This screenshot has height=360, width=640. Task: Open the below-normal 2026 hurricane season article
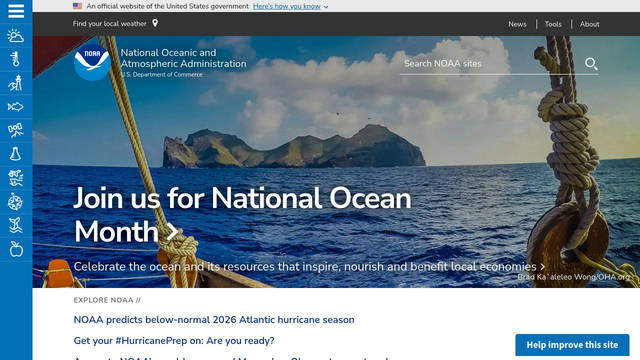click(214, 320)
